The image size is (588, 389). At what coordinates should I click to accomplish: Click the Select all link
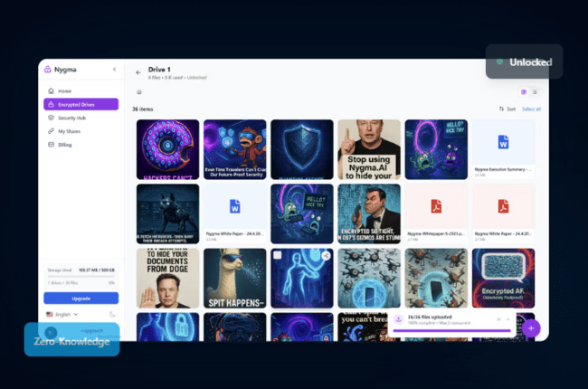531,109
